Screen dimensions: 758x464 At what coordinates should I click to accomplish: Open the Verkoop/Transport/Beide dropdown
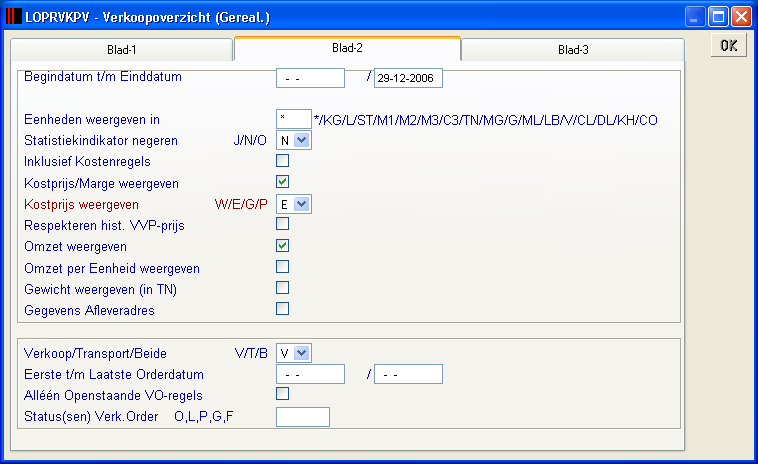click(x=293, y=353)
